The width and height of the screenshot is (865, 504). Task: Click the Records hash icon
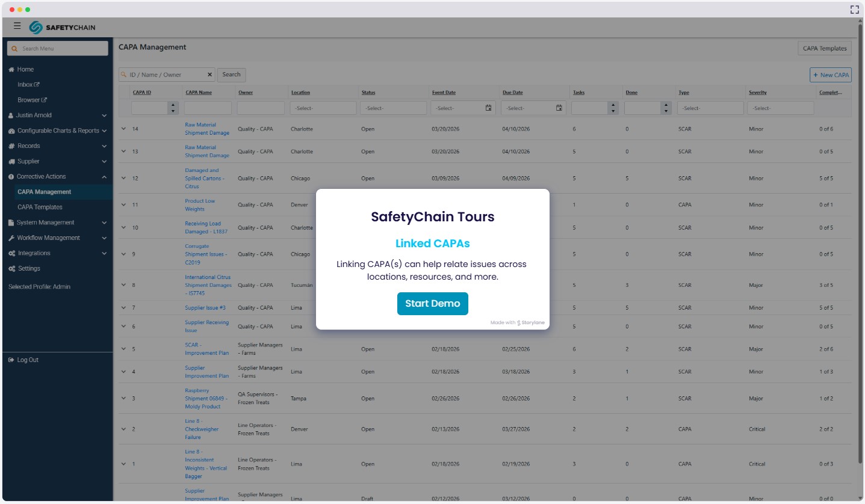11,146
